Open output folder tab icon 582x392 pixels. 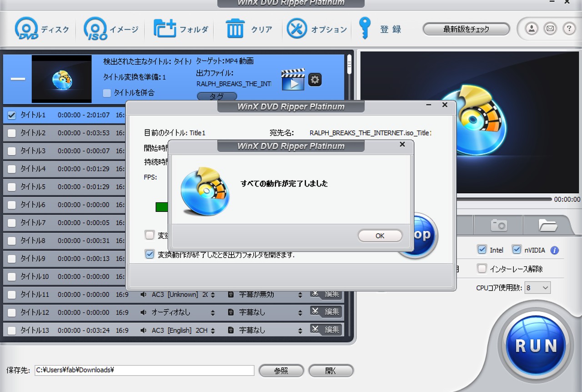548,225
